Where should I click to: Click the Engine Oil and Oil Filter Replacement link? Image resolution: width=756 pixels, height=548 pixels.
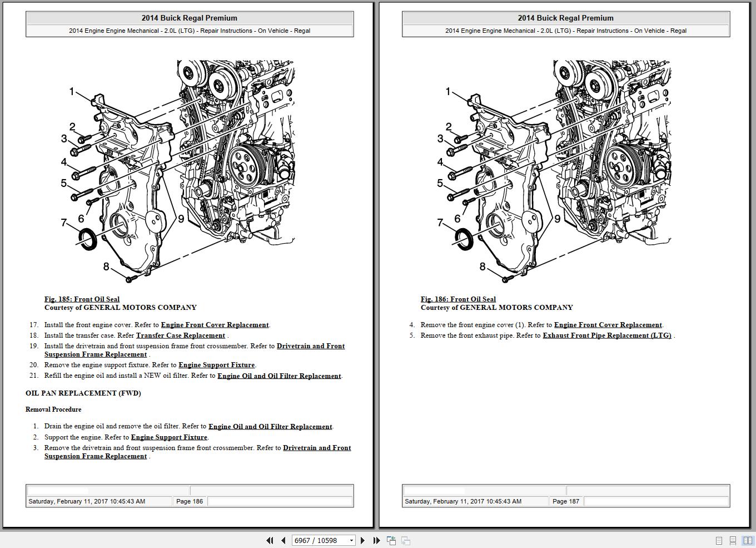point(279,376)
